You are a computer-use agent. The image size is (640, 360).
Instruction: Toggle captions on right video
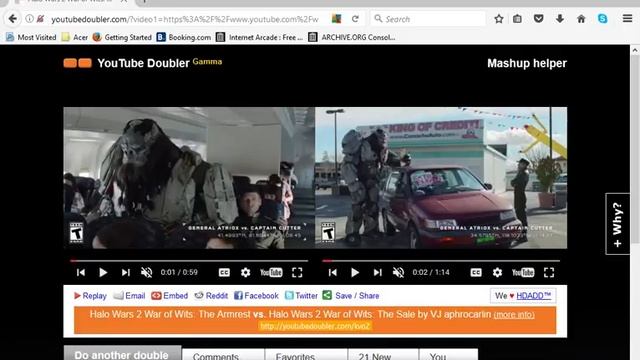click(x=476, y=272)
